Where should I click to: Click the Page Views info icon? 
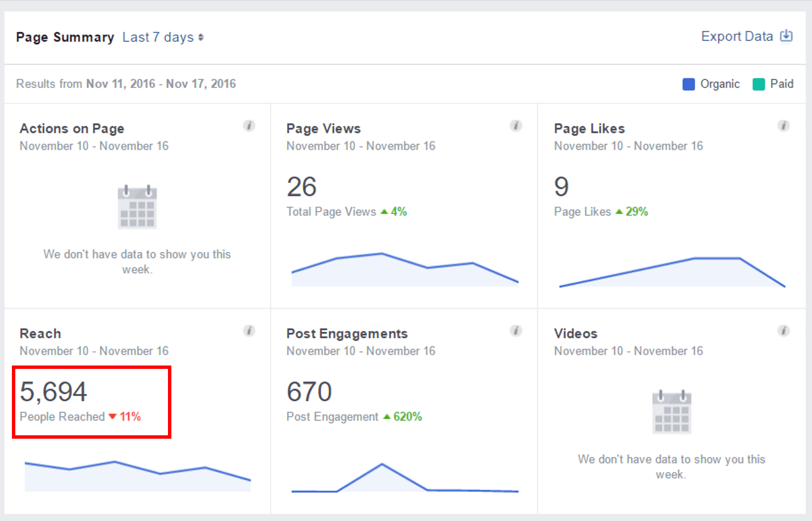click(516, 126)
